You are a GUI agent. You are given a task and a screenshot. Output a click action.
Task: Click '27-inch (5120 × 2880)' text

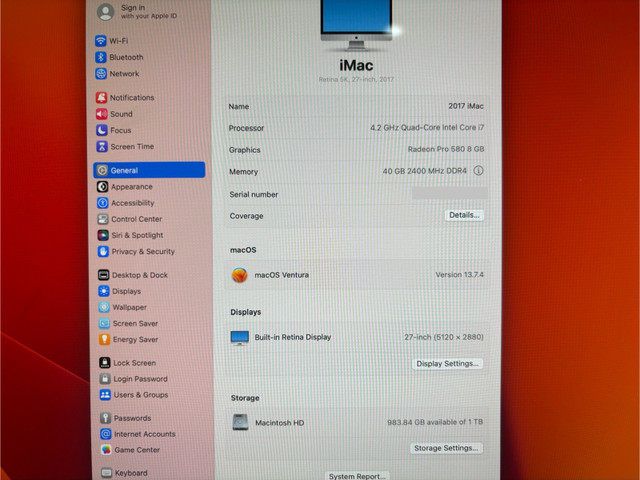(444, 337)
